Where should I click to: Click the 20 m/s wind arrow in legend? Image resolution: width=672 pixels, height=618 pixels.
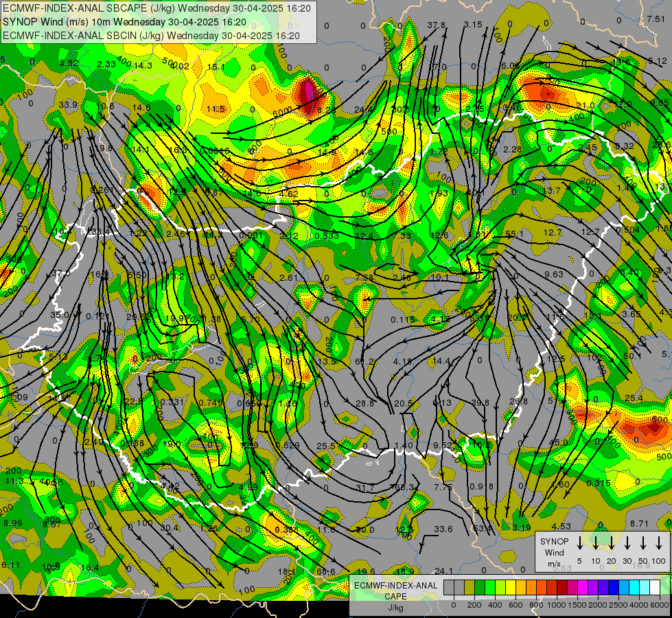611,543
